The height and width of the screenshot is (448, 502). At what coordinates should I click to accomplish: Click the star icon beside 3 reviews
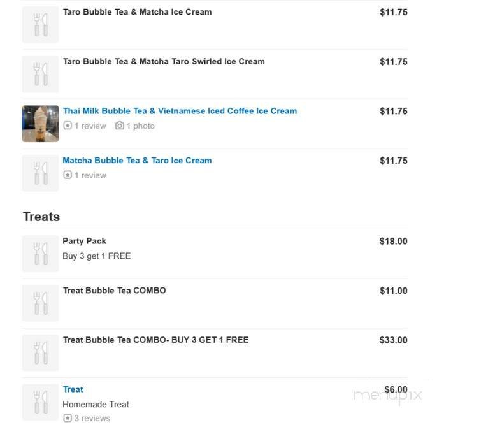[67, 419]
